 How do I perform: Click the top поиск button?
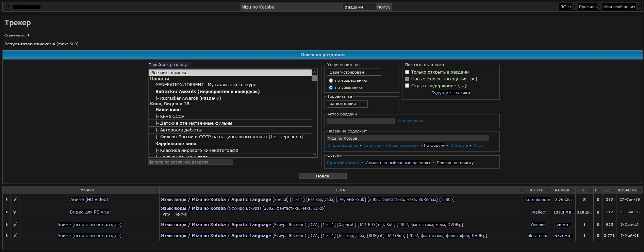pyautogui.click(x=383, y=7)
